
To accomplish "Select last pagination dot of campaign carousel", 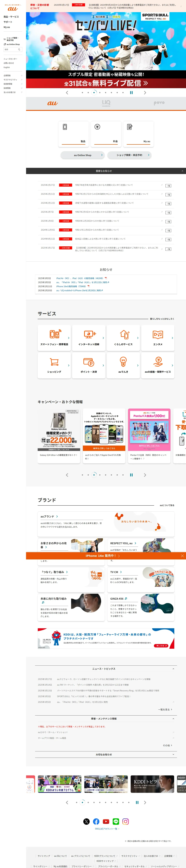I will (x=123, y=475).
